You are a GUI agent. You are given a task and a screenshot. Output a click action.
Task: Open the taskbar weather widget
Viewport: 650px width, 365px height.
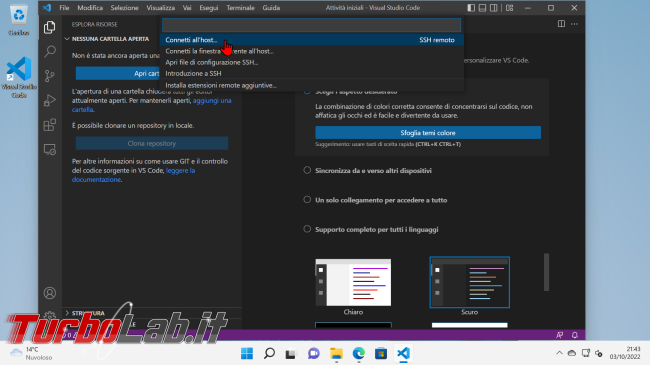31,353
